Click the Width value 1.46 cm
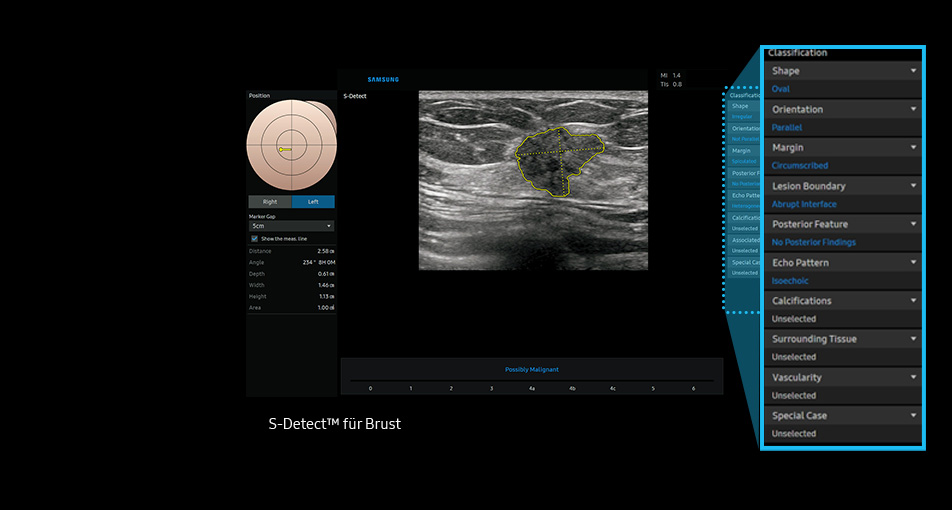 coord(325,285)
